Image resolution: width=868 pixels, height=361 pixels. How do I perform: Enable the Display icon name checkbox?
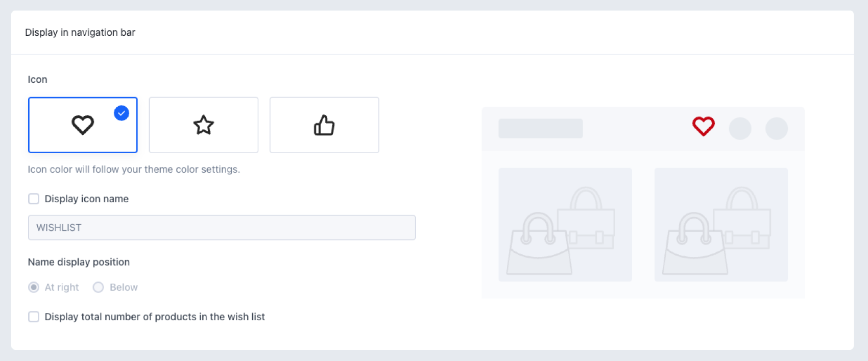[34, 199]
